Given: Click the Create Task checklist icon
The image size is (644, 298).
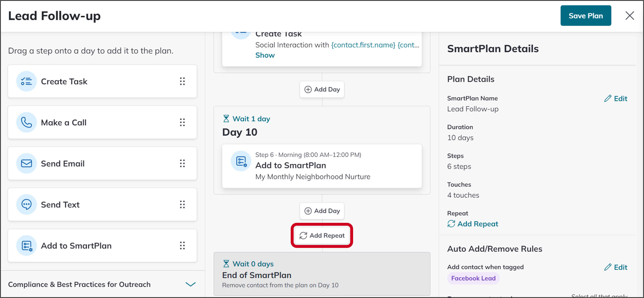Looking at the screenshot, I should [27, 81].
